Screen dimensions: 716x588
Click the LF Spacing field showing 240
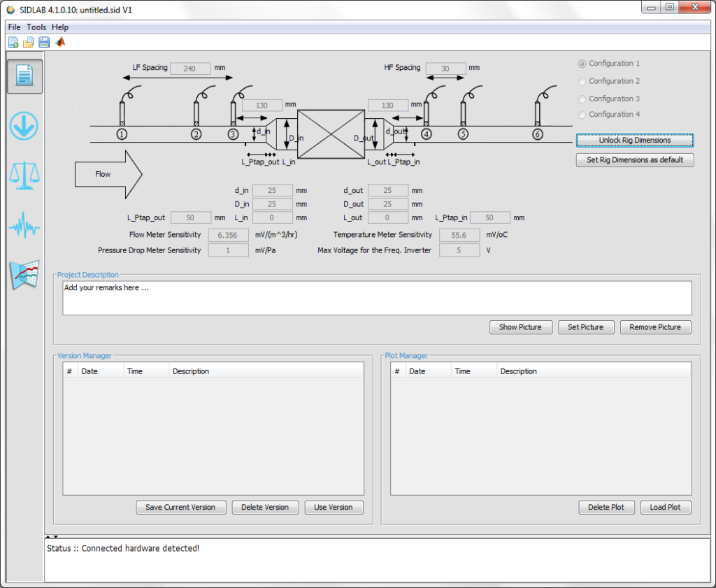point(190,69)
